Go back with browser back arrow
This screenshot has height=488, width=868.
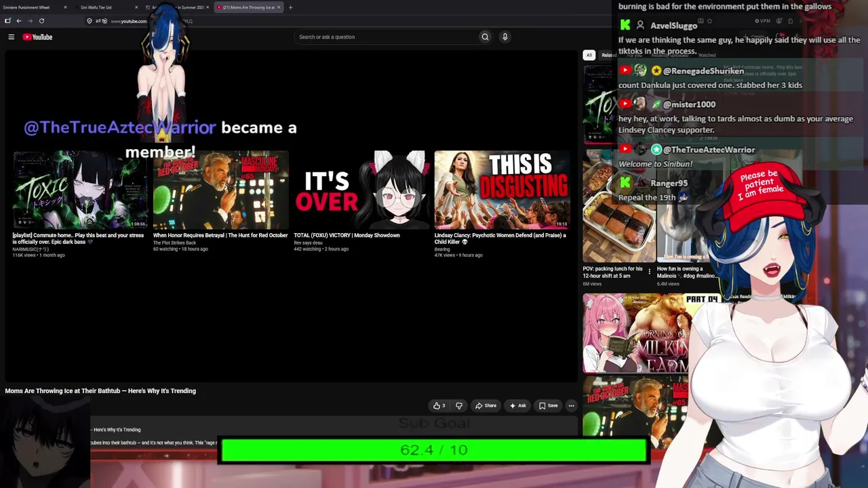coord(19,21)
